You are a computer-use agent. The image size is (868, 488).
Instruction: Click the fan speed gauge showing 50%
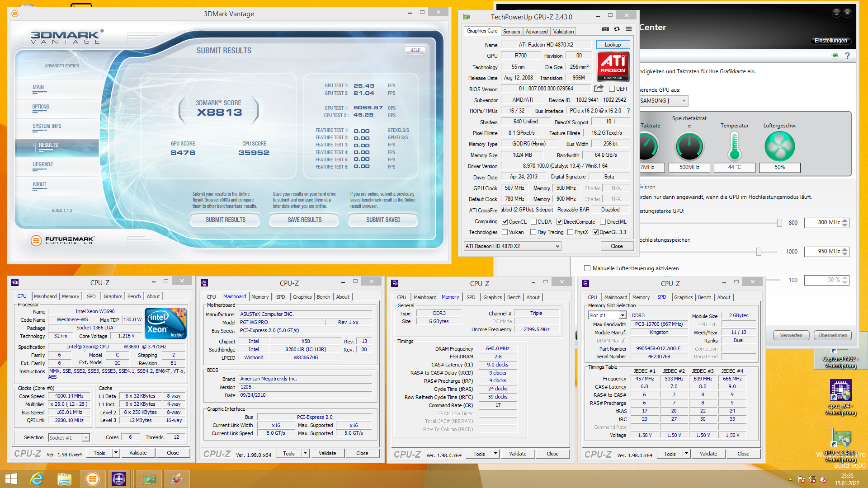tap(779, 146)
